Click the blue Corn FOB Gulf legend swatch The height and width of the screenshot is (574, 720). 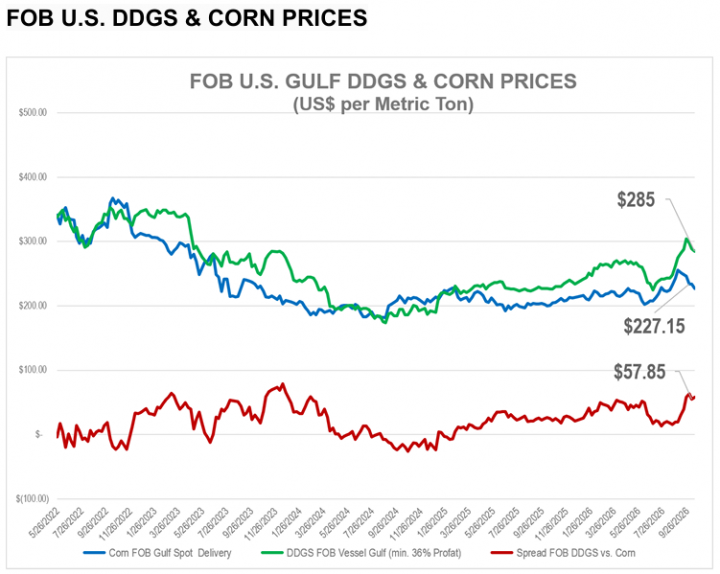coord(95,553)
